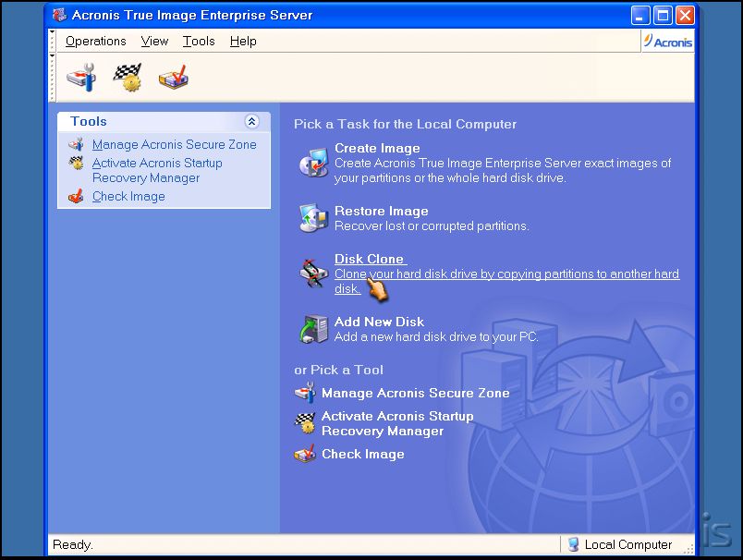Start the Create Image task
Screen dimensions: 743x560
[377, 148]
